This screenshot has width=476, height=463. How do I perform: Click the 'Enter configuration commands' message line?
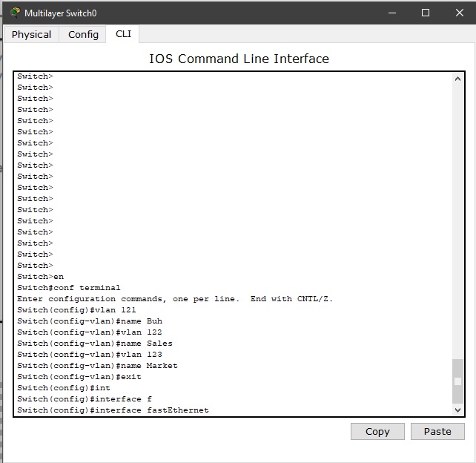[x=175, y=299]
